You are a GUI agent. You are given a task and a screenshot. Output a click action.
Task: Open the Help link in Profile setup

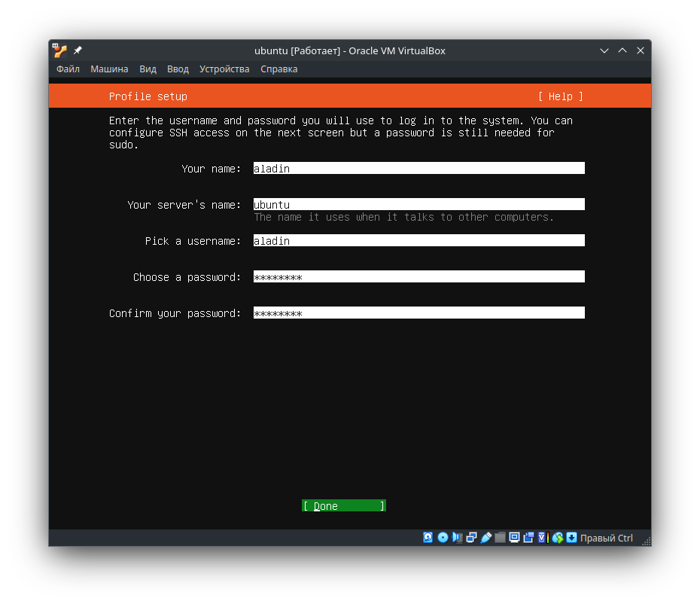pos(560,96)
